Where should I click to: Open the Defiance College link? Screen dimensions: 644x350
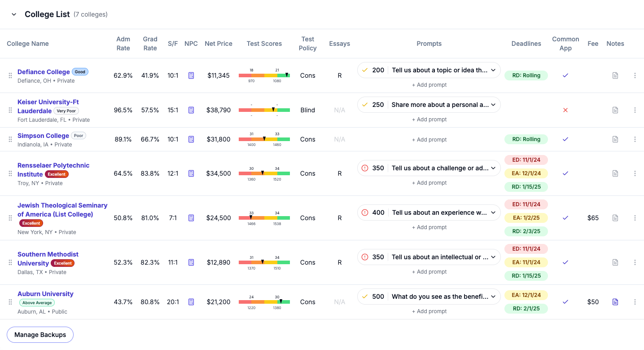pyautogui.click(x=44, y=72)
